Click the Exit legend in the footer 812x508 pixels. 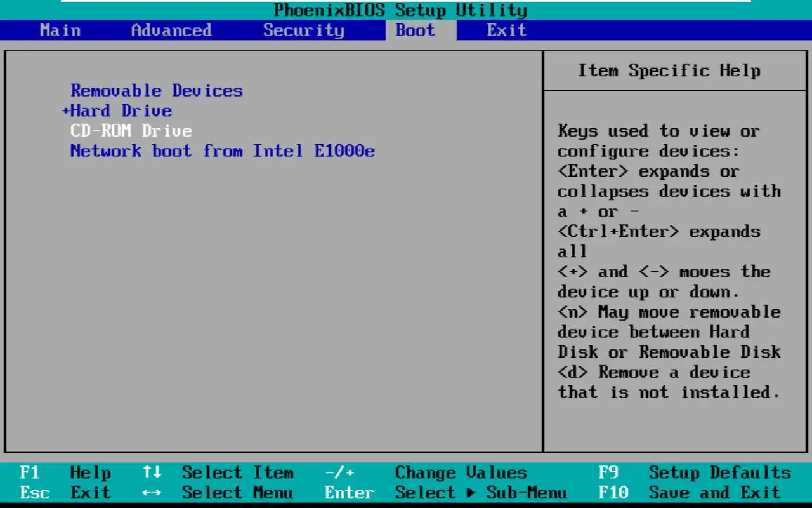tap(90, 492)
